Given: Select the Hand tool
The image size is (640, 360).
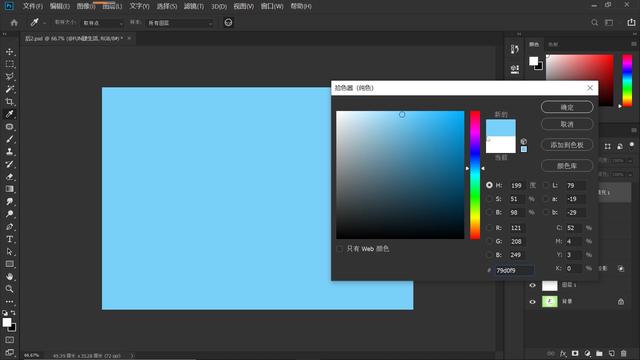Looking at the screenshot, I should click(x=9, y=276).
